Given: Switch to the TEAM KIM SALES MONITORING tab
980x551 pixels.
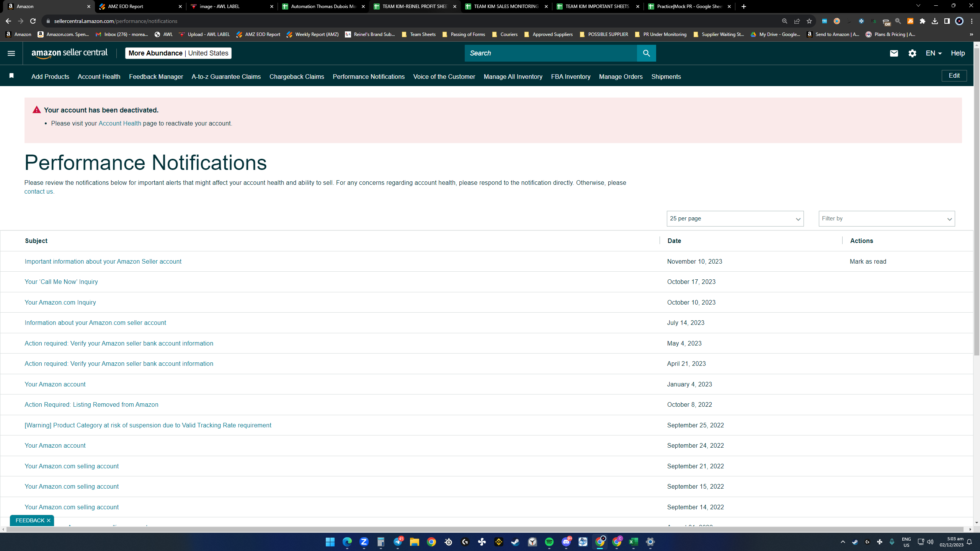Looking at the screenshot, I should click(506, 7).
